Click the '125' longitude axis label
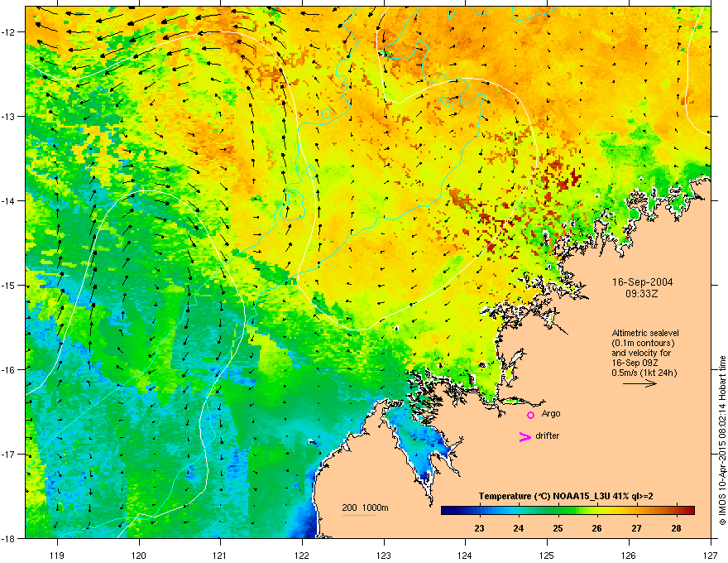Viewport: 728px width, 563px height. 547,556
